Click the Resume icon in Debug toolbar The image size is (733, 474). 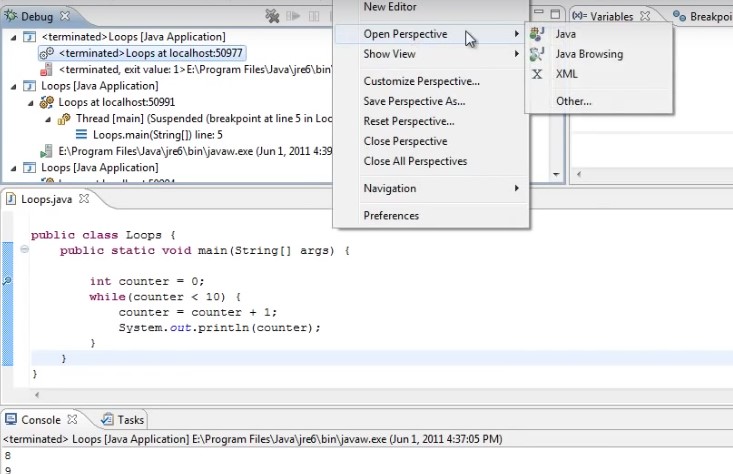[293, 16]
